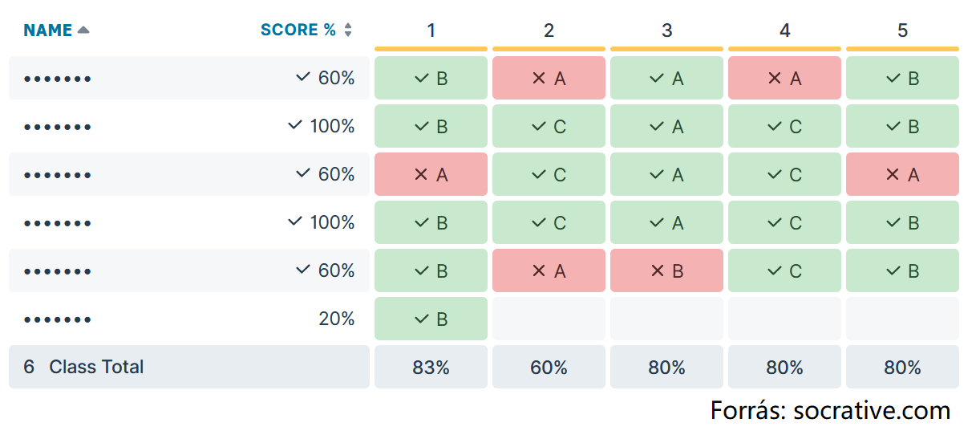Click the ascending sort arrow beside NAME
This screenshot has height=439, width=980.
pos(83,30)
